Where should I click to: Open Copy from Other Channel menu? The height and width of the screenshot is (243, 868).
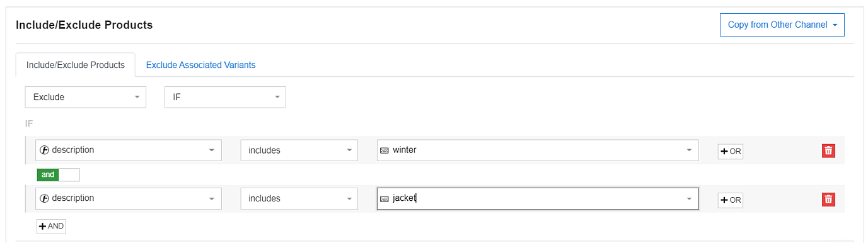(x=782, y=25)
